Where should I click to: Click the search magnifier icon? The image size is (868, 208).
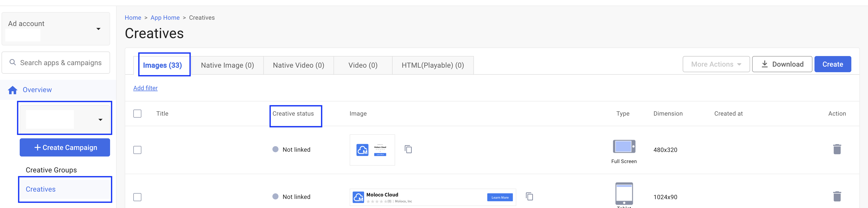tap(13, 62)
